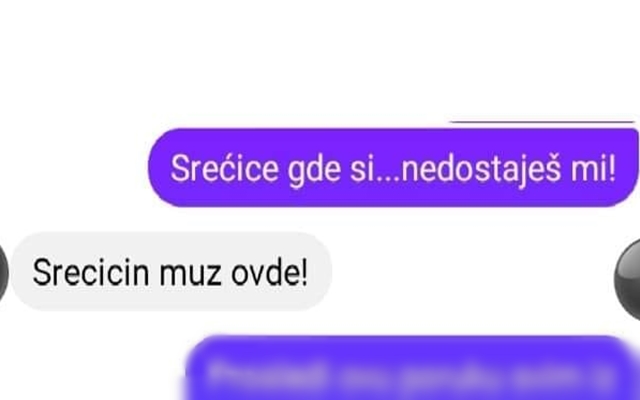Screen dimensions: 640x400
Task: Tap the sender avatar beside the gray message
Action: 4,271
